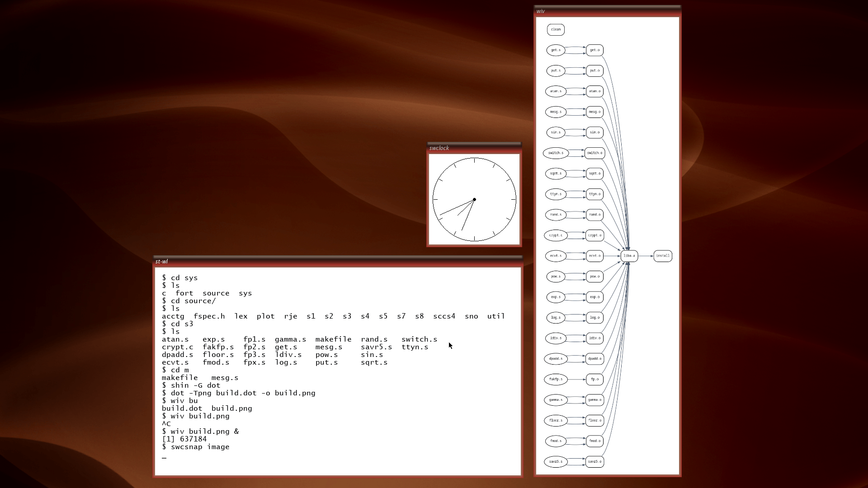Click the 'rand.o' node in the wiv graph
The height and width of the screenshot is (488, 868).
tap(594, 215)
